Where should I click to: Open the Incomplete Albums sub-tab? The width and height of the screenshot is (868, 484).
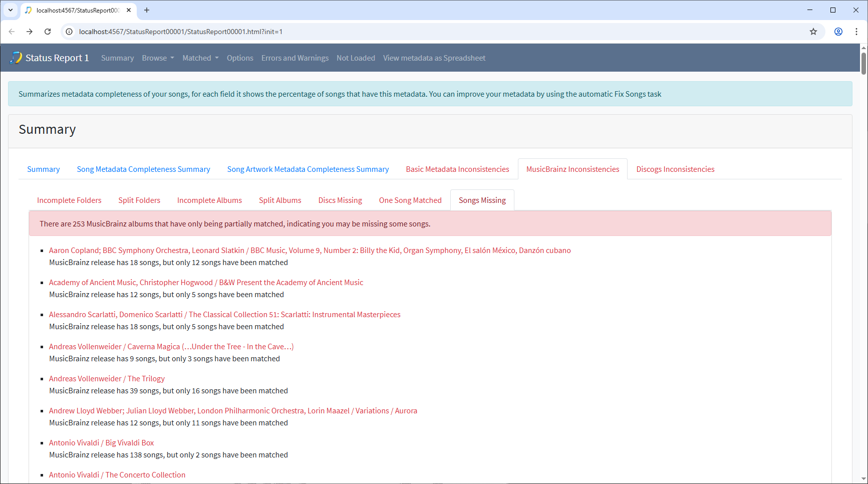pos(209,200)
